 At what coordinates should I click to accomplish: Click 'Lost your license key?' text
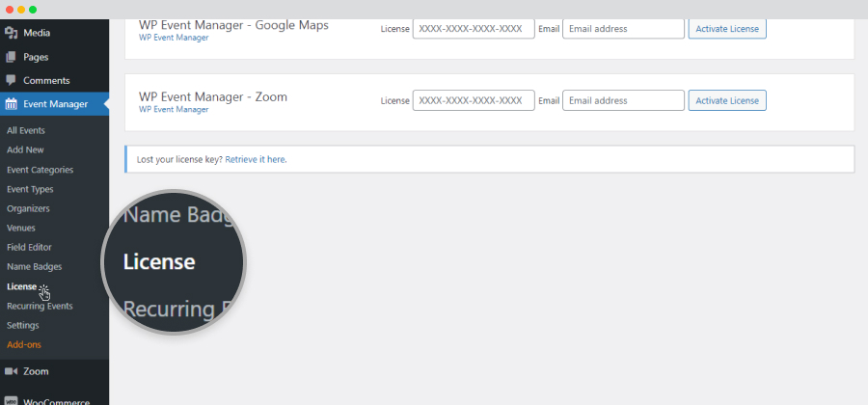click(x=180, y=159)
